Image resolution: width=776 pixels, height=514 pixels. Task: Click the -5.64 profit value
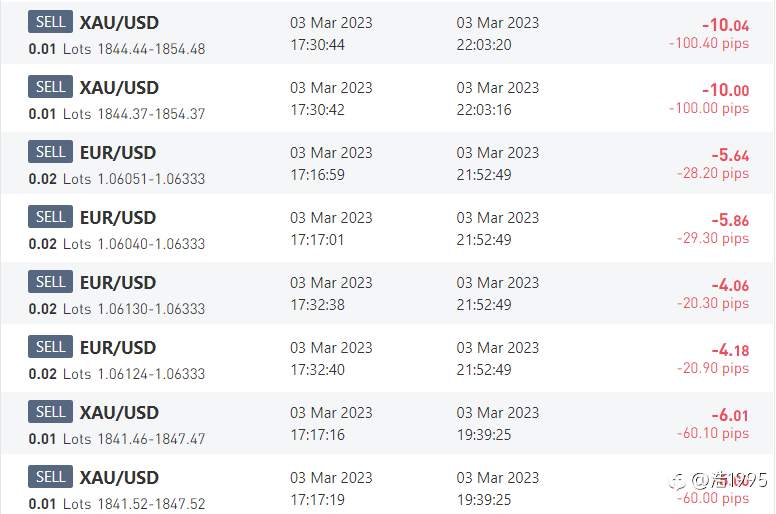point(730,155)
